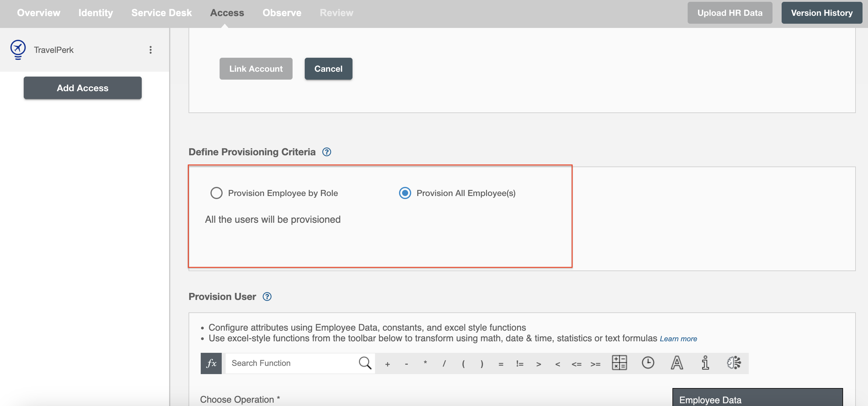Click the Search Function input field
Viewport: 868px width, 406px height.
point(290,363)
